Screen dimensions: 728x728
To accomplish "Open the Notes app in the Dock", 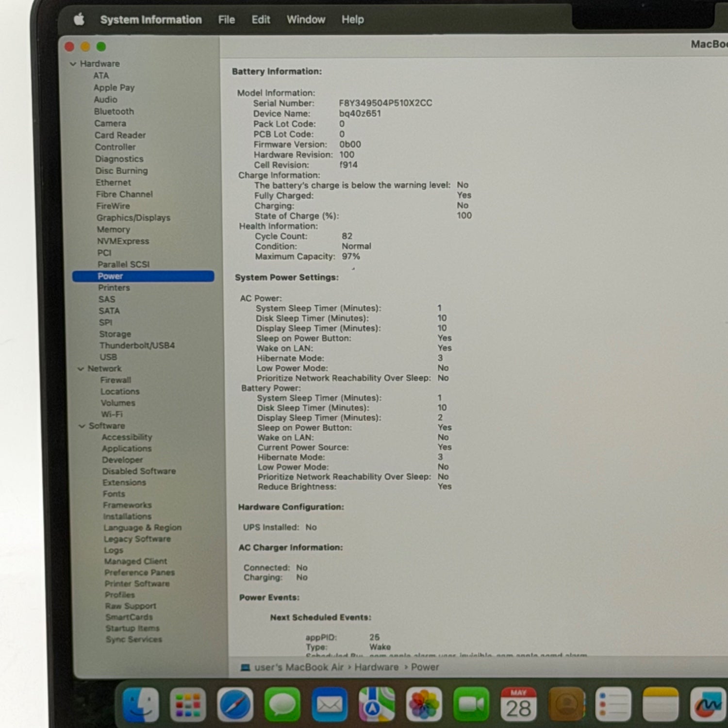I will [x=660, y=704].
